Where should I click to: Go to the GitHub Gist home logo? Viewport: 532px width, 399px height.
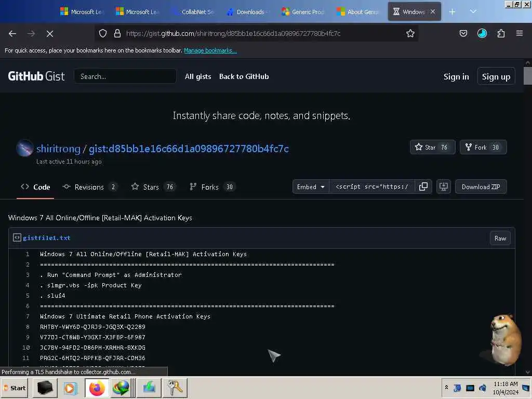[36, 76]
